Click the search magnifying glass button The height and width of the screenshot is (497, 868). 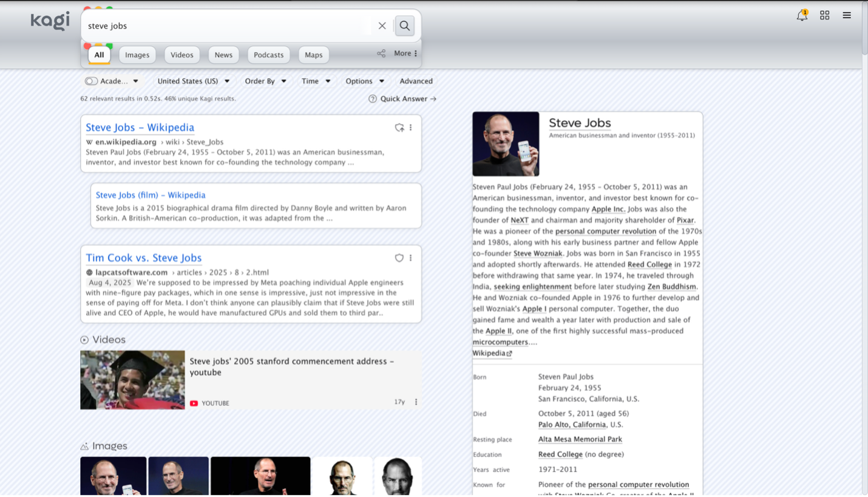click(404, 26)
